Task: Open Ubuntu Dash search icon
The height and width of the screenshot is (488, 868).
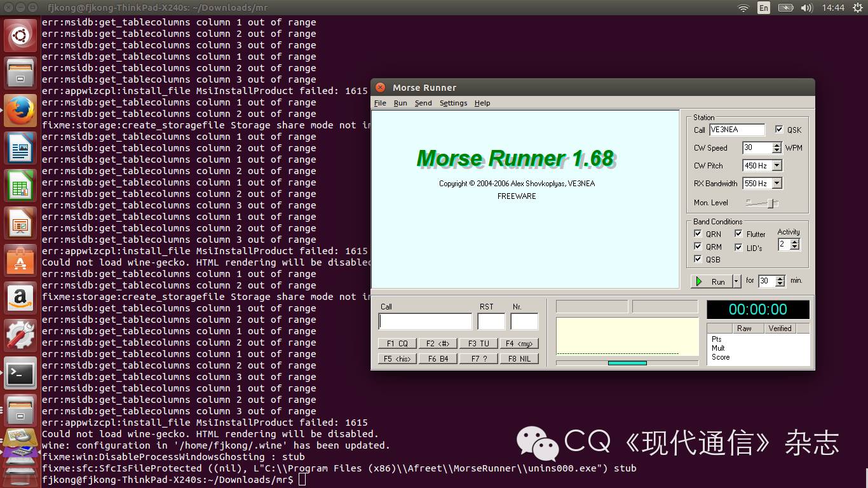Action: [x=20, y=36]
